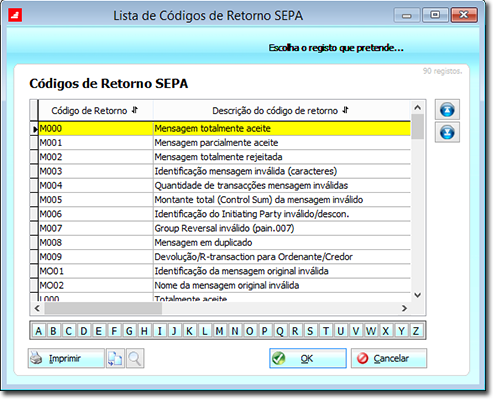Filter list by letter B
Screen dimensions: 496x404
(53, 331)
